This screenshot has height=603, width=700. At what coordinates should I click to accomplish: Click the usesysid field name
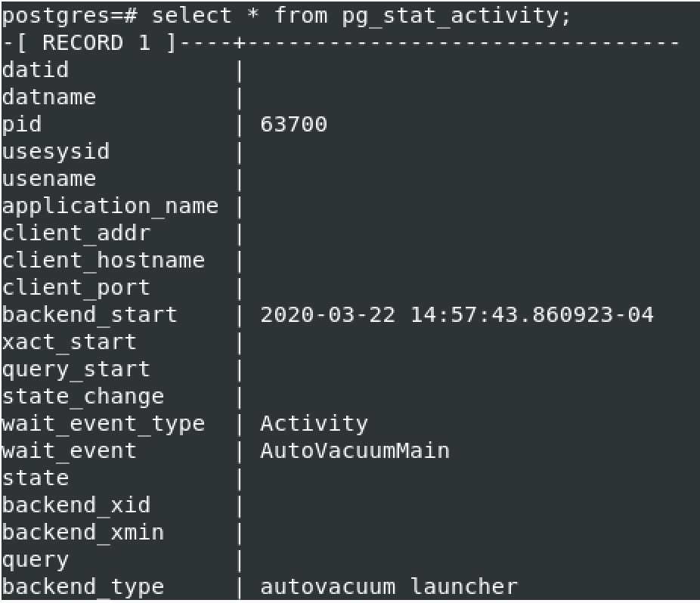(56, 152)
